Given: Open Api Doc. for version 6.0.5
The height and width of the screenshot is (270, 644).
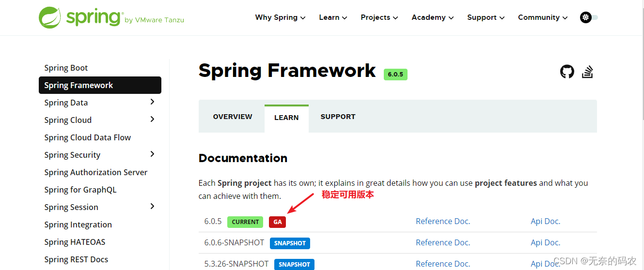Looking at the screenshot, I should pyautogui.click(x=546, y=221).
